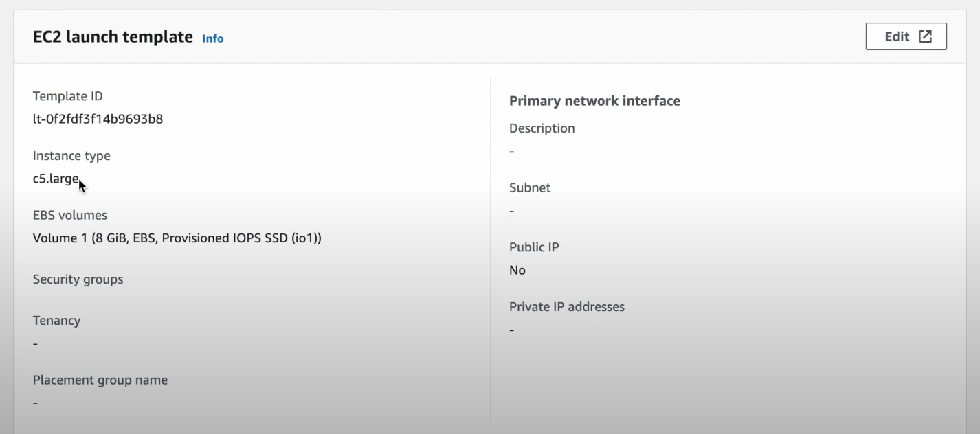Click the Volume 1 EBS volumes entry
The width and height of the screenshot is (980, 434).
coord(177,238)
